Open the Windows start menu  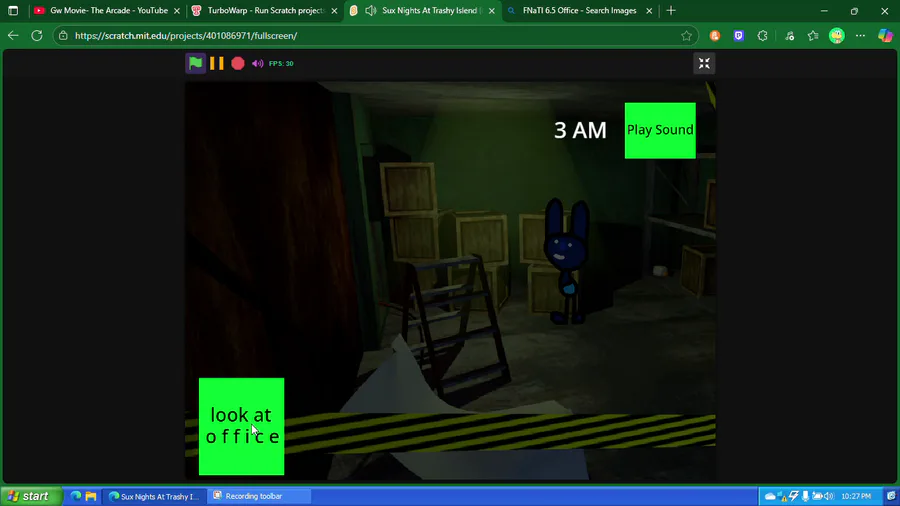point(31,496)
